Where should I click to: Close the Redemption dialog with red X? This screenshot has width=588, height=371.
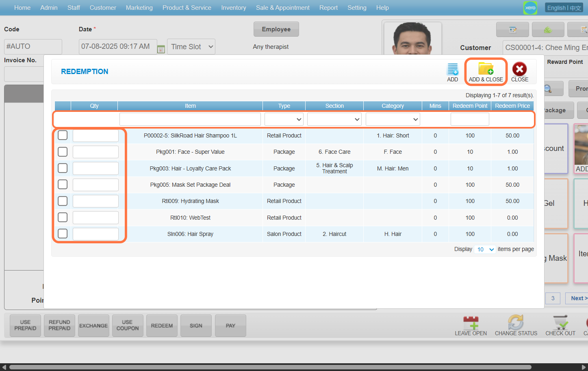coord(519,69)
